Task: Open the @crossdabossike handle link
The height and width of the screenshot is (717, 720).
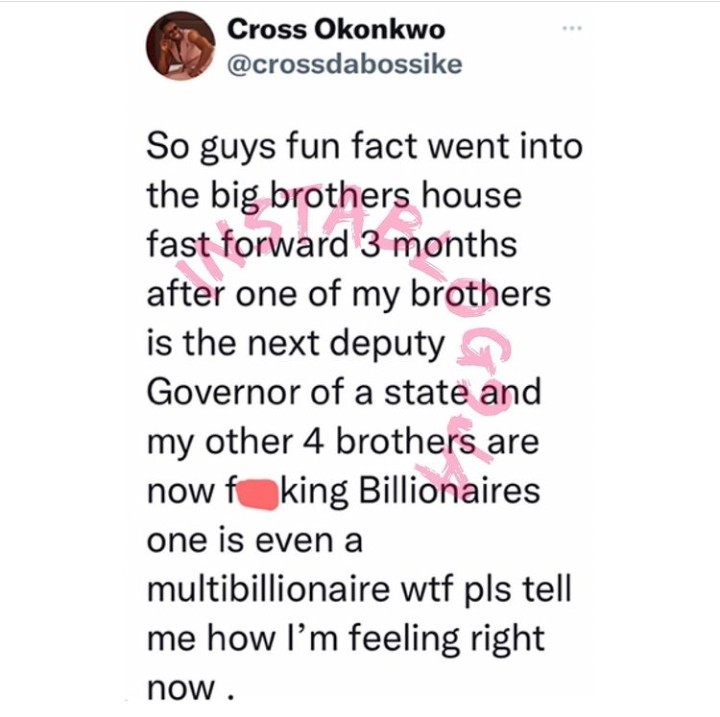Action: tap(345, 65)
